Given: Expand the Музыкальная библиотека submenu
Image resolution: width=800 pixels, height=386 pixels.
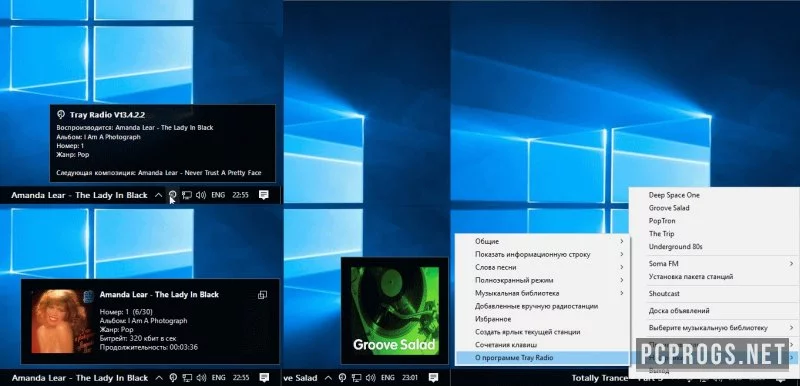Looking at the screenshot, I should tap(542, 293).
